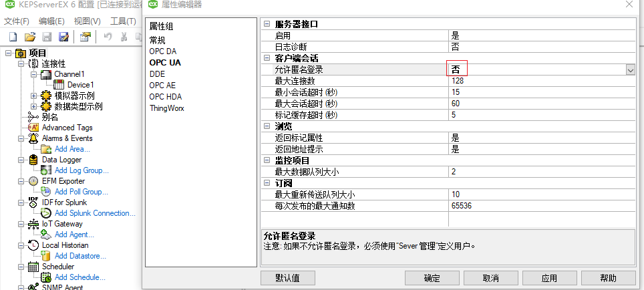Collapse the 客户端会话 property section
Screen dimensions: 644x290
(267, 59)
